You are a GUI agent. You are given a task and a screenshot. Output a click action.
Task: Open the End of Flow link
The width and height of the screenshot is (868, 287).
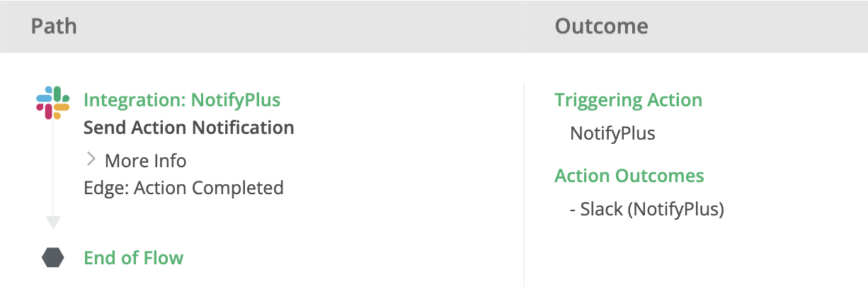[133, 258]
